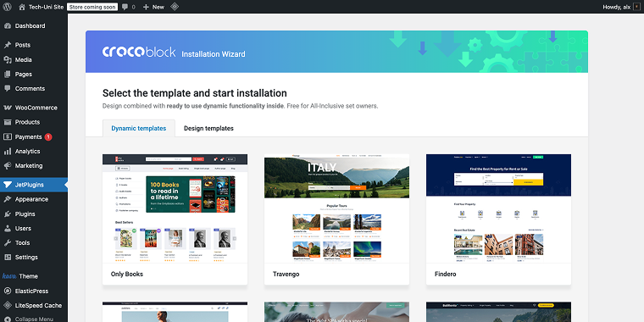
Task: Open the Marketing menu
Action: [x=34, y=166]
